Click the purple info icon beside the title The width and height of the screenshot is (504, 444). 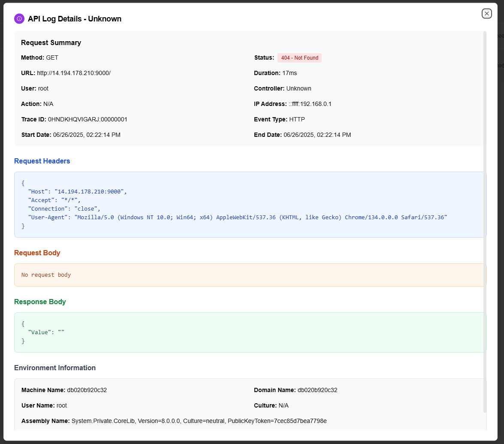[x=19, y=19]
